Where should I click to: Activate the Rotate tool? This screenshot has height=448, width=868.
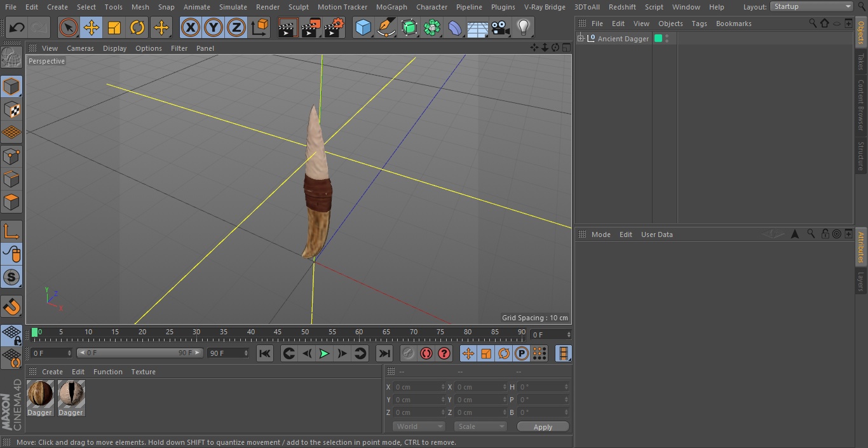click(x=137, y=27)
